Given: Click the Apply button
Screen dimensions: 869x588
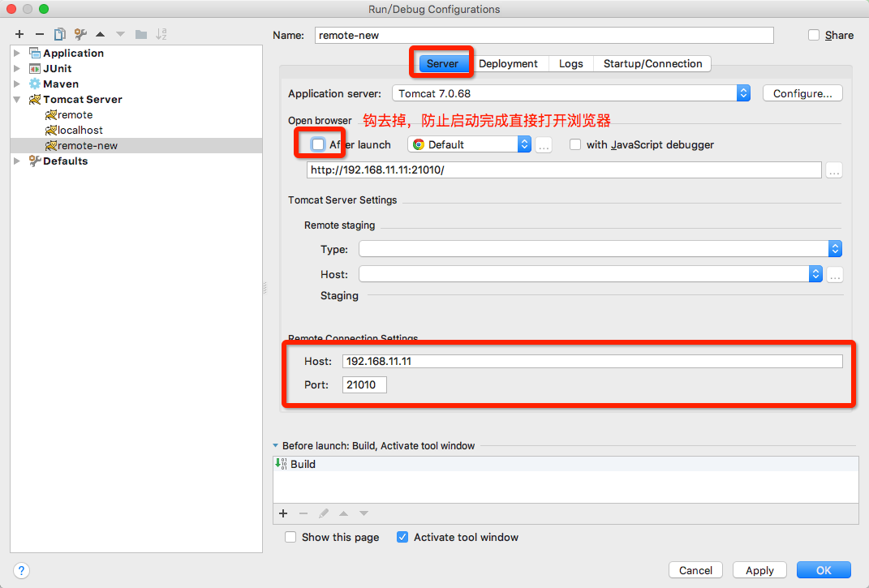Looking at the screenshot, I should pos(759,570).
